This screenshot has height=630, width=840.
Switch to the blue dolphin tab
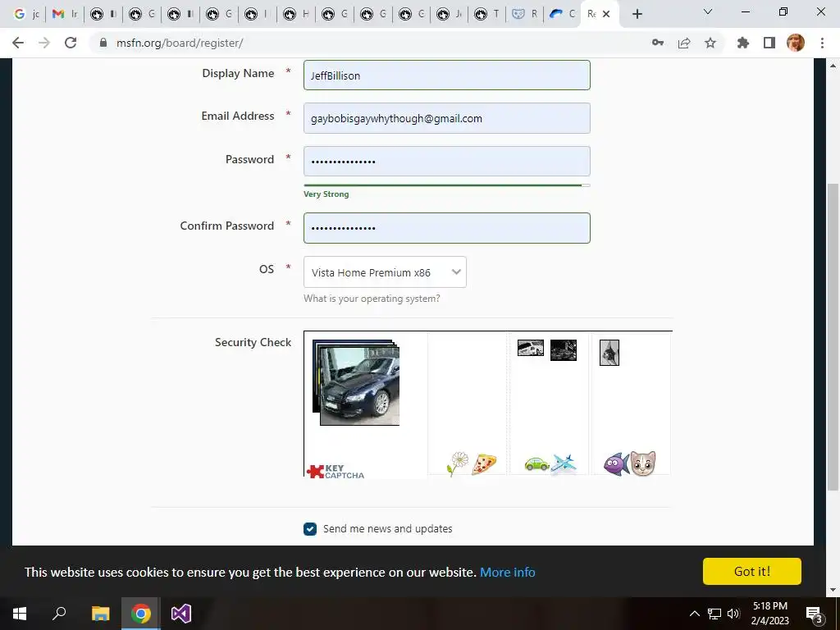[563, 14]
